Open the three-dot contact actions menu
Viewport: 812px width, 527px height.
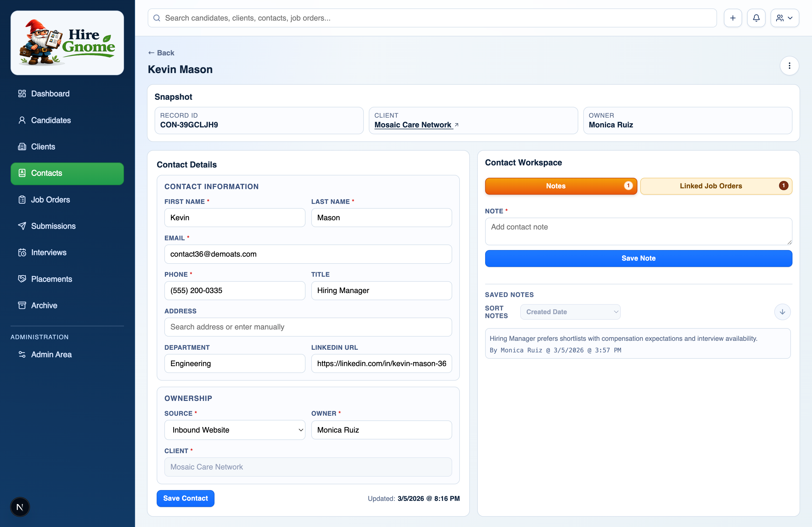click(789, 65)
